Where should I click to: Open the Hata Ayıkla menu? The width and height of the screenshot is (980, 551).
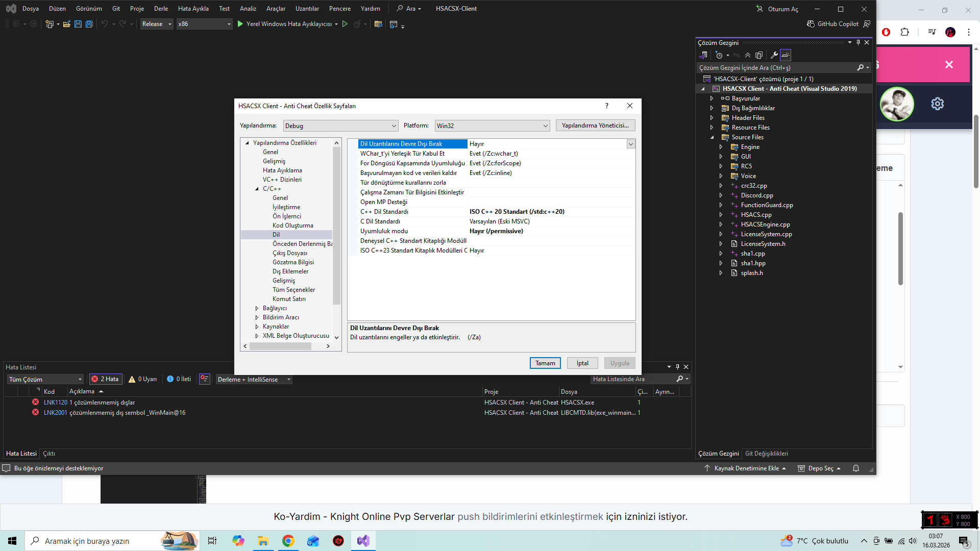(x=193, y=9)
